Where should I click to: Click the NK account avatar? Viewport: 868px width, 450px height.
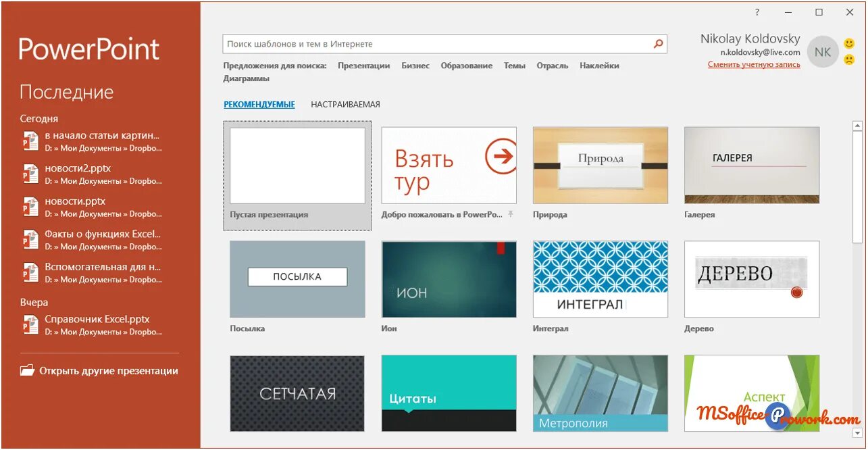[x=823, y=51]
